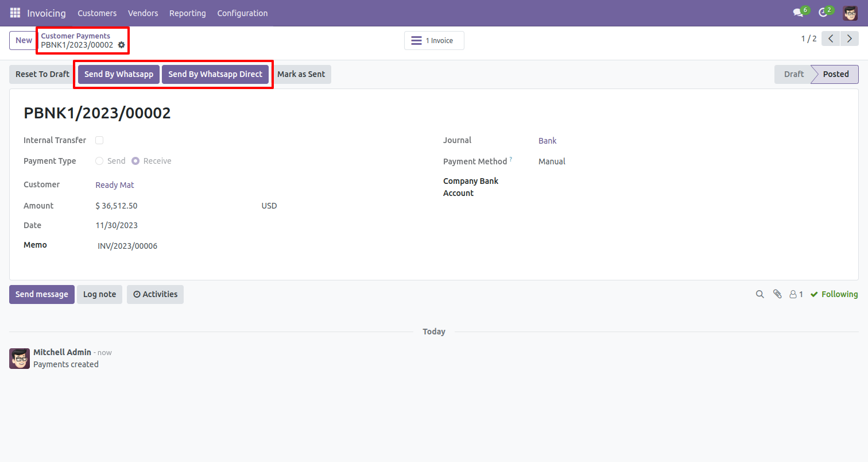Click the Customer Payments breadcrumb link
Image resolution: width=868 pixels, height=462 pixels.
(75, 36)
